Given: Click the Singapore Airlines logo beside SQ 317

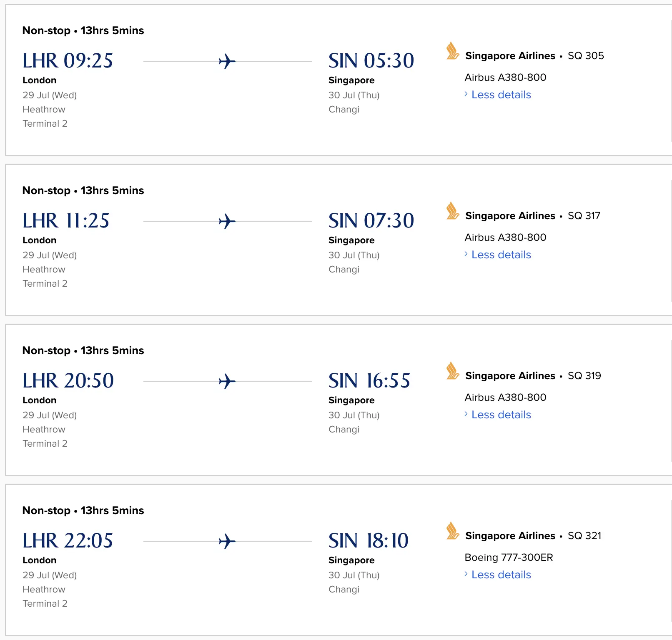Looking at the screenshot, I should click(452, 211).
